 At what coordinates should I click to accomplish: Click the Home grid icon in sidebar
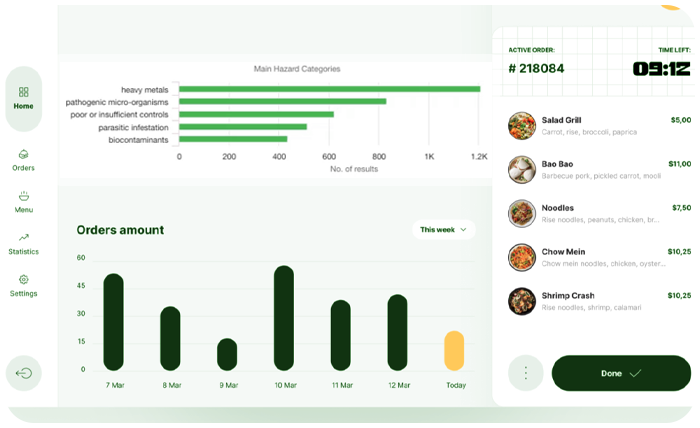click(23, 92)
